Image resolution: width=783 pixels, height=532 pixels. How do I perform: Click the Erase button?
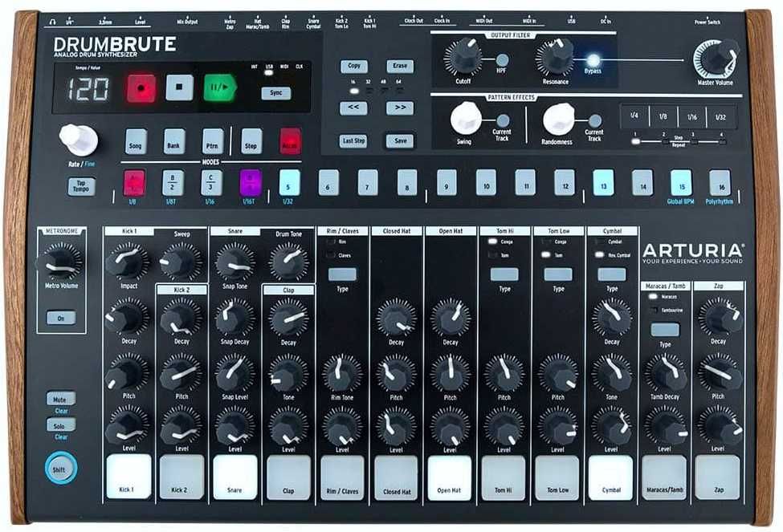pos(399,66)
